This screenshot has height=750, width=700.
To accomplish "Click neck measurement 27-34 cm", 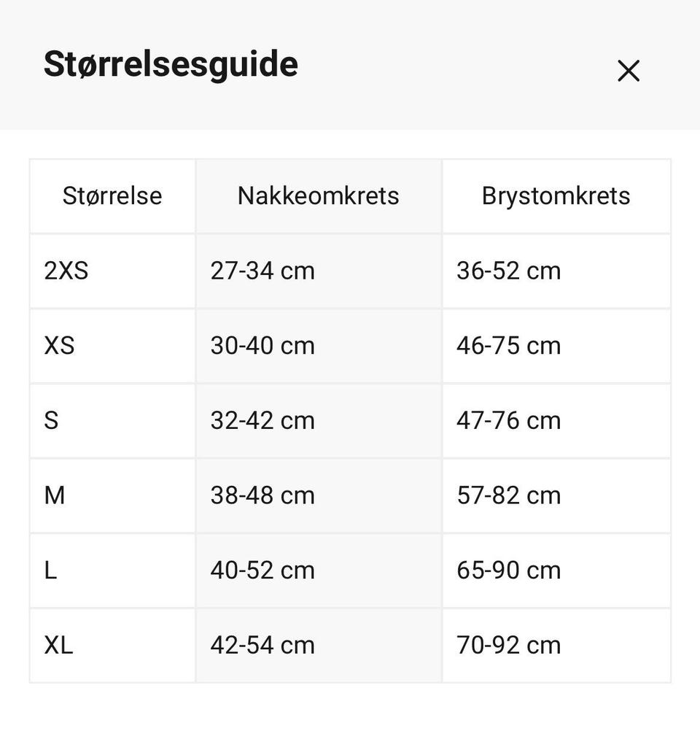I will (x=262, y=271).
